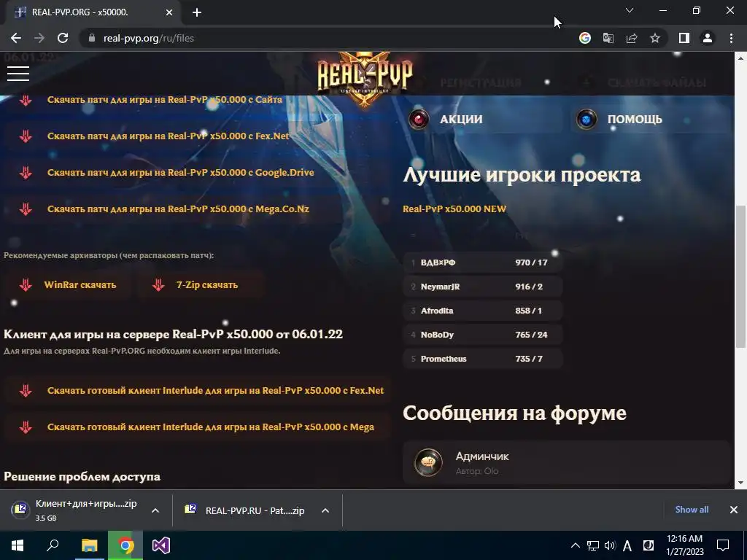Share this page icon

632,38
